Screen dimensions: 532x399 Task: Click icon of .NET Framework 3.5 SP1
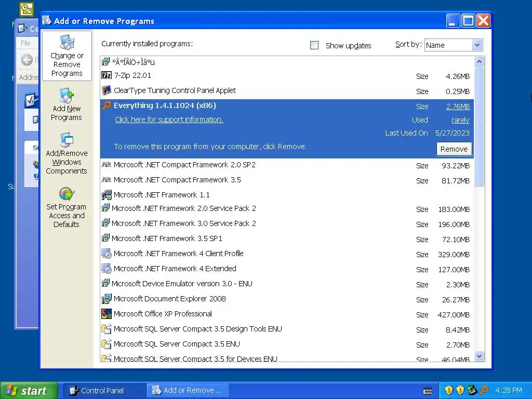[x=105, y=238]
